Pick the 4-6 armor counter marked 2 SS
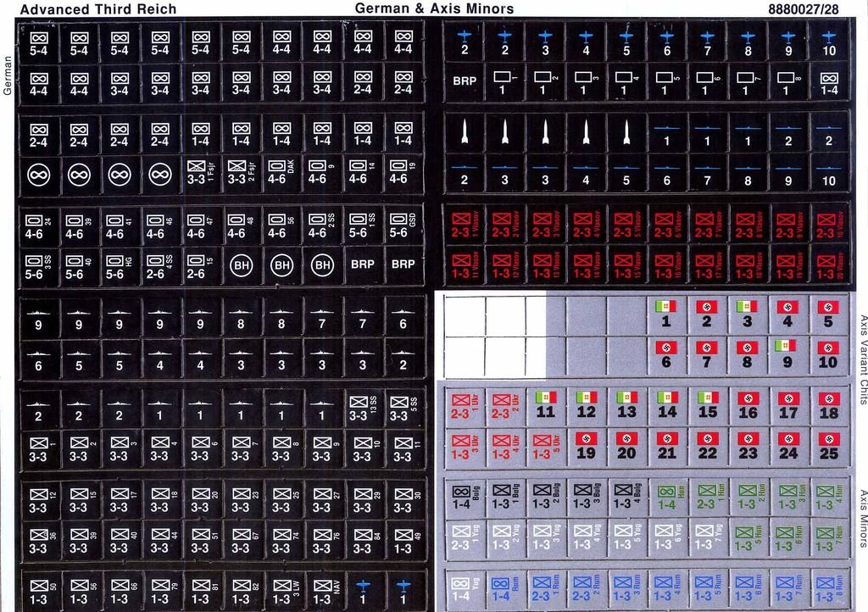The image size is (868, 612). [x=321, y=227]
